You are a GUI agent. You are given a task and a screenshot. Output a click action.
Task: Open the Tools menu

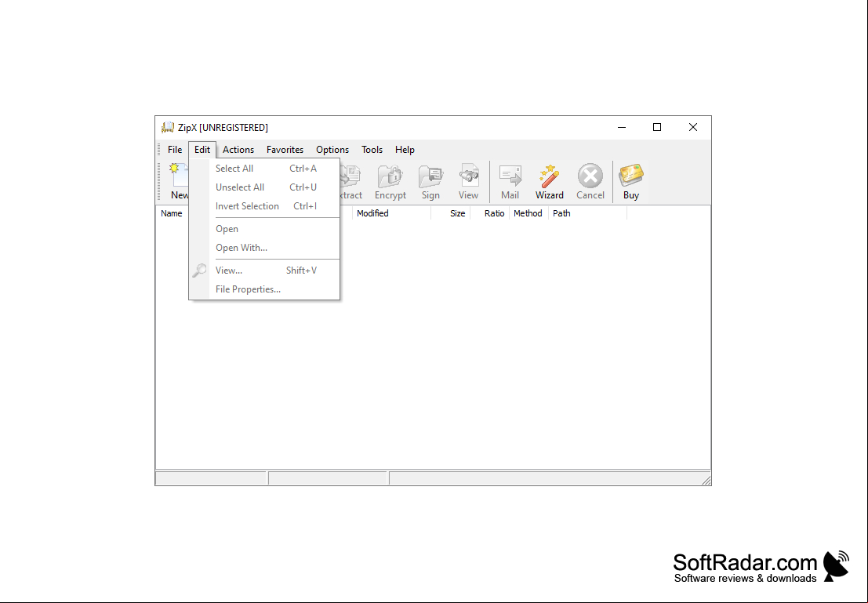(372, 150)
